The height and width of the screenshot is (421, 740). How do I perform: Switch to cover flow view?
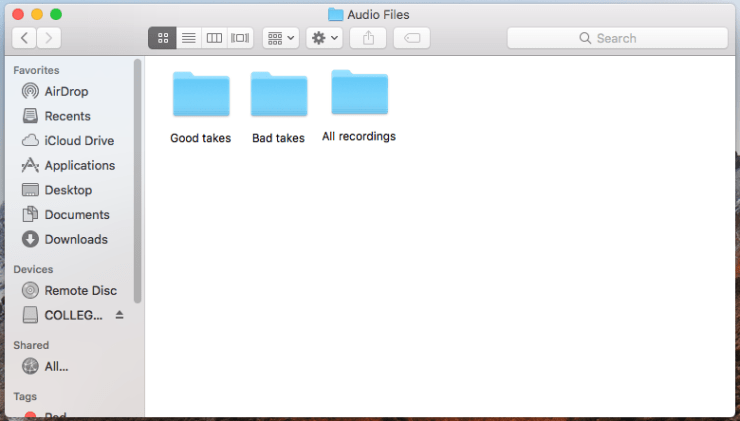(x=239, y=38)
